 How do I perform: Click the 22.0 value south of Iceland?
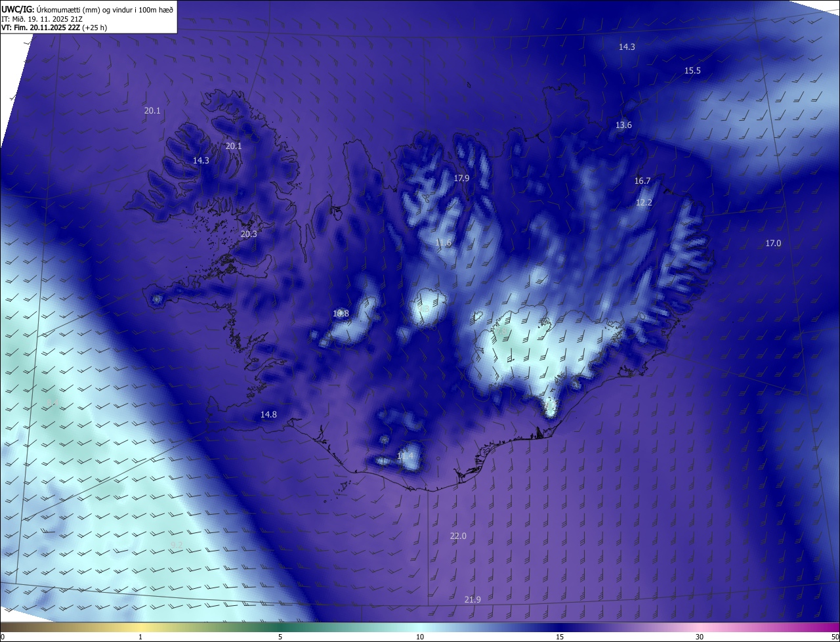click(458, 536)
